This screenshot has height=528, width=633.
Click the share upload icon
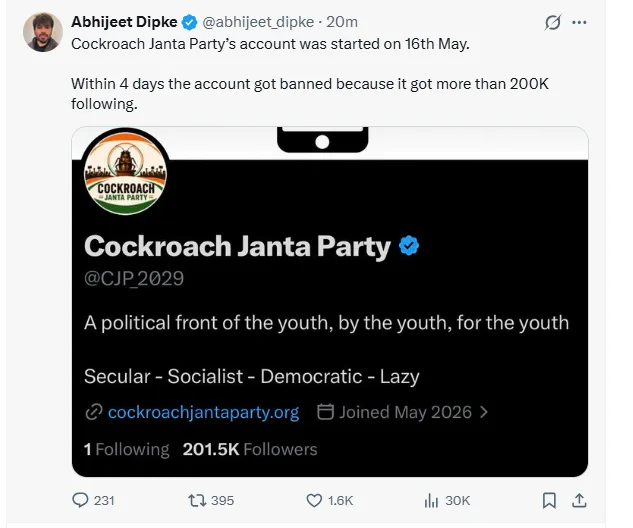pyautogui.click(x=579, y=500)
